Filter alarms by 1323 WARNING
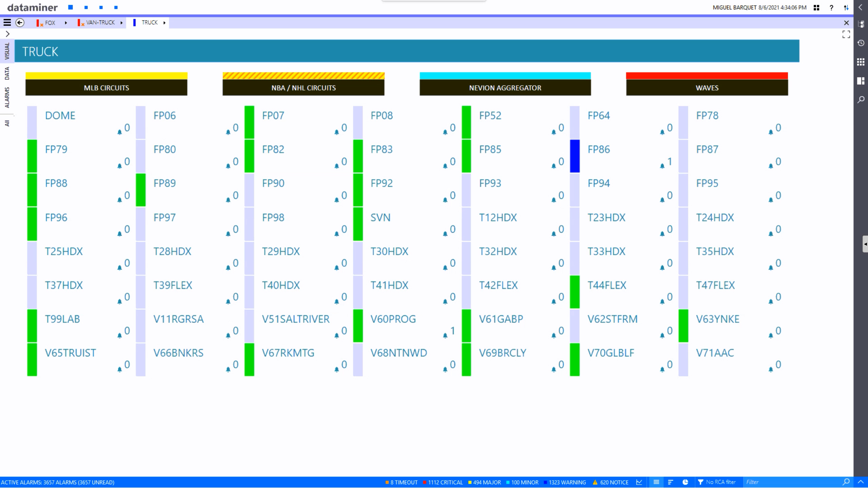Image resolution: width=868 pixels, height=488 pixels. [565, 482]
